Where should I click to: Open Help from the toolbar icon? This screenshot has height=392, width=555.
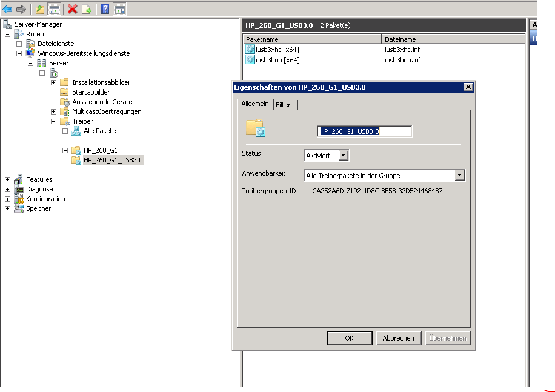point(105,9)
